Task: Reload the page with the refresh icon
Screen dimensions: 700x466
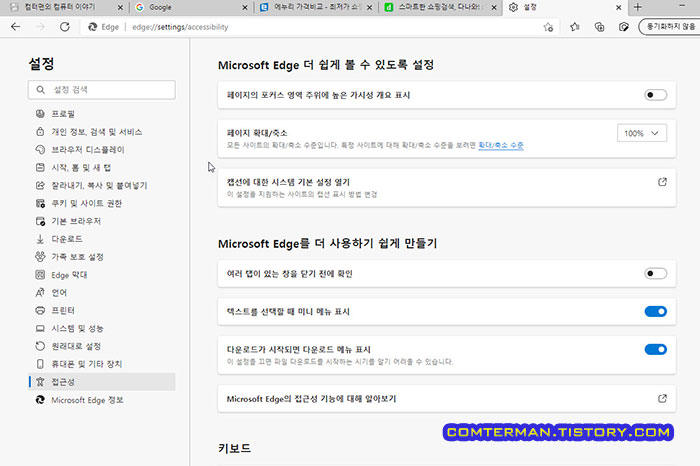Action: pos(65,27)
